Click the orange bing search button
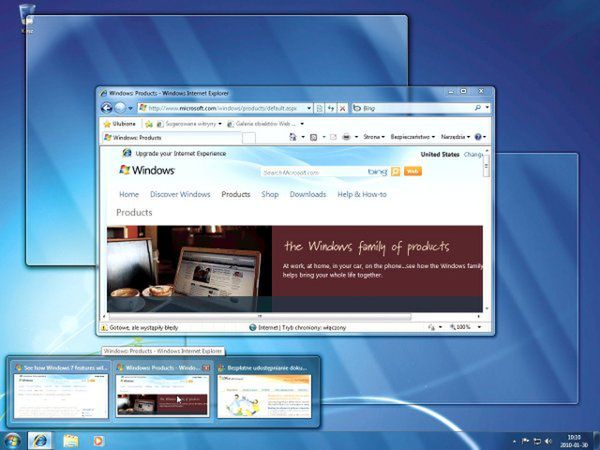Viewport: 600px width, 450px height. pos(396,171)
